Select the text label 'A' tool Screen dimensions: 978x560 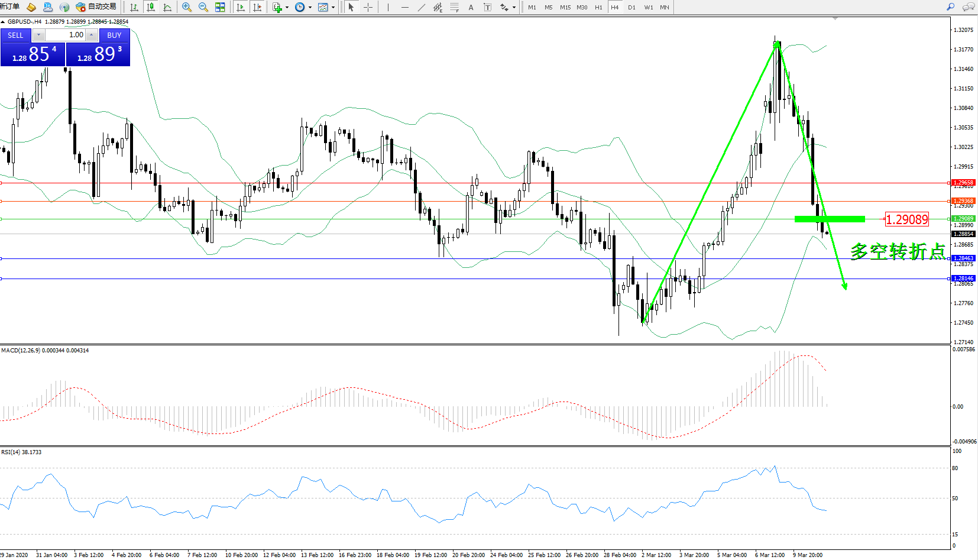(x=471, y=7)
